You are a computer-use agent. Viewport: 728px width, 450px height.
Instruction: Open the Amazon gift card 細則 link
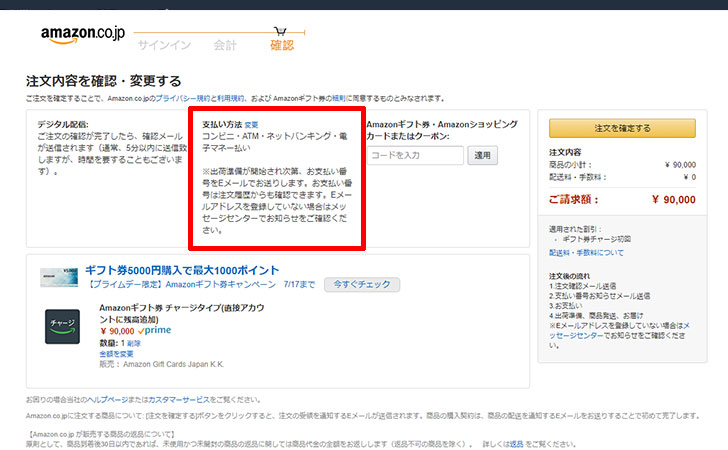(x=338, y=98)
